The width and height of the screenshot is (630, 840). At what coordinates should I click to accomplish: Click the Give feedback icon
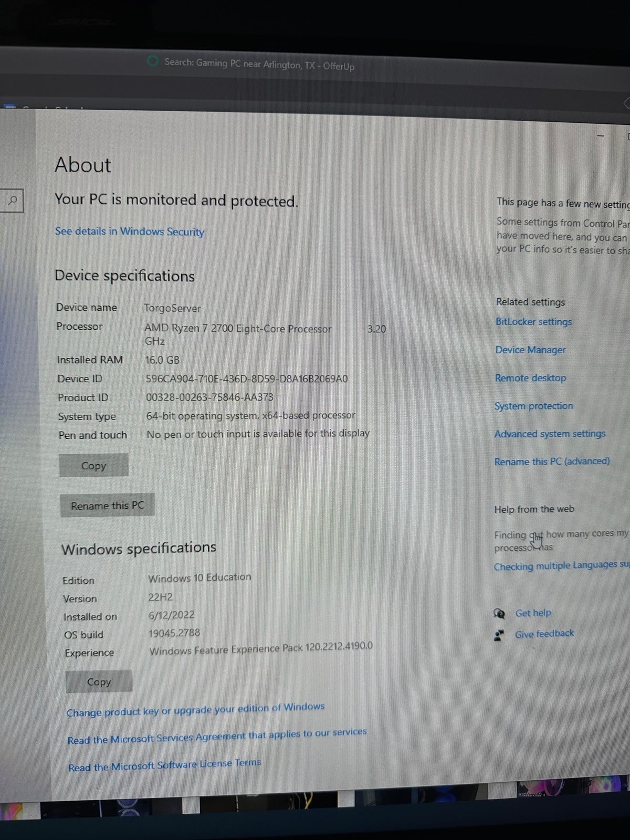(x=499, y=635)
